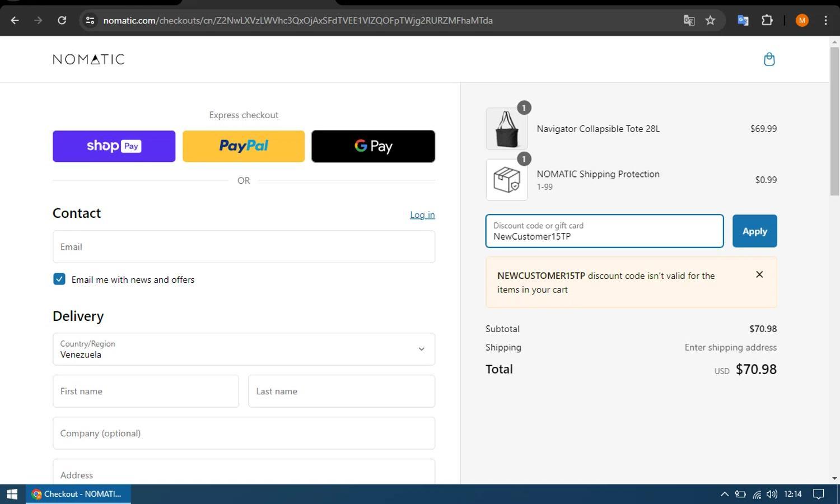Open the extensions puzzle icon

[x=767, y=21]
